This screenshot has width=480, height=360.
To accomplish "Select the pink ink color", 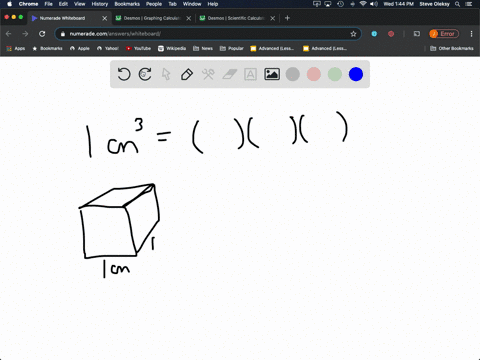I will pos(314,74).
